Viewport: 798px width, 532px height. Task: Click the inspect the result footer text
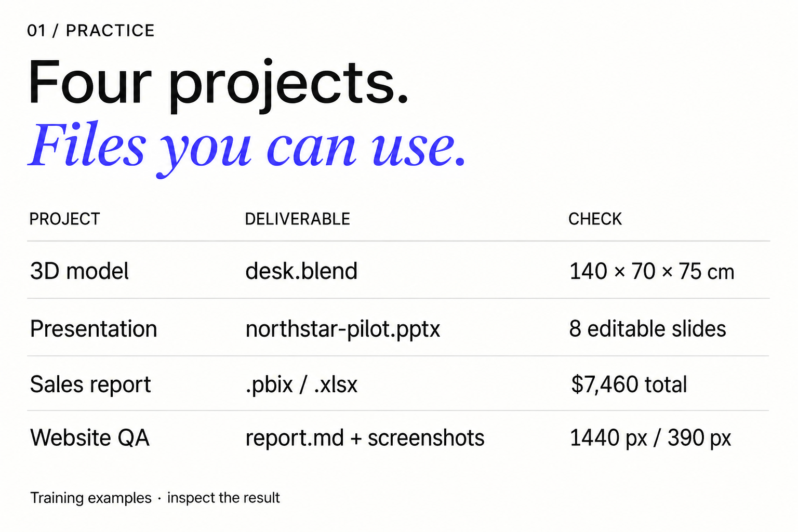(223, 498)
